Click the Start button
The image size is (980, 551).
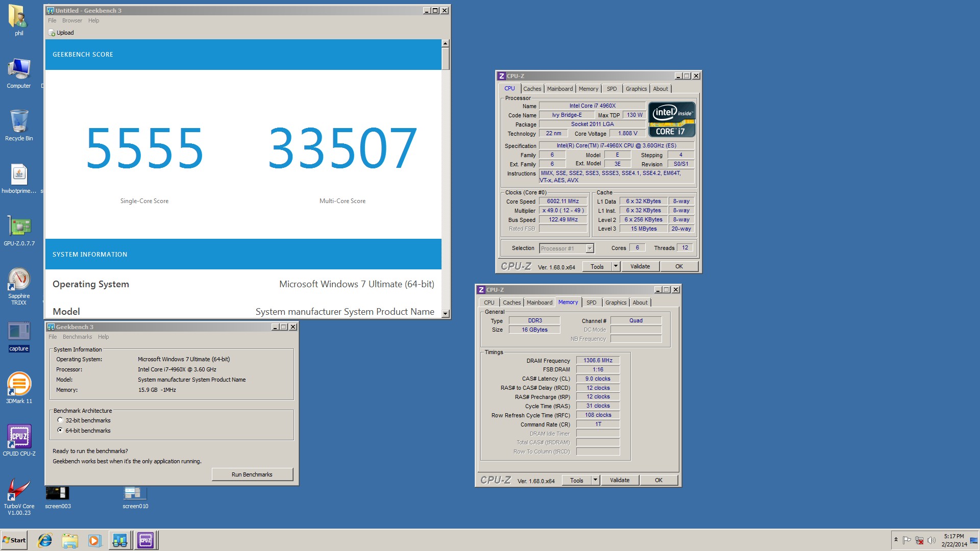point(14,540)
